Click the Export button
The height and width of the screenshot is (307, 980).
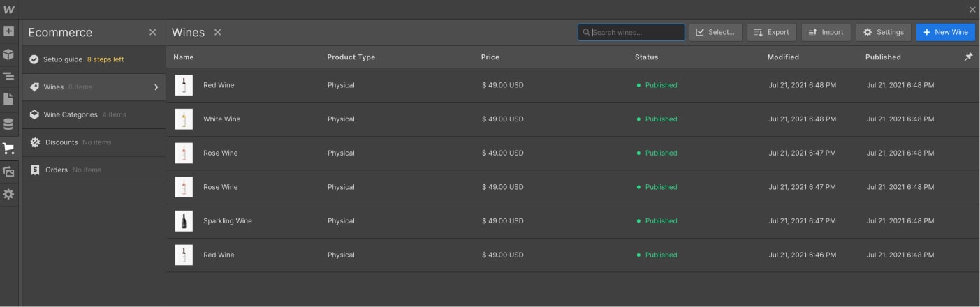click(x=772, y=32)
